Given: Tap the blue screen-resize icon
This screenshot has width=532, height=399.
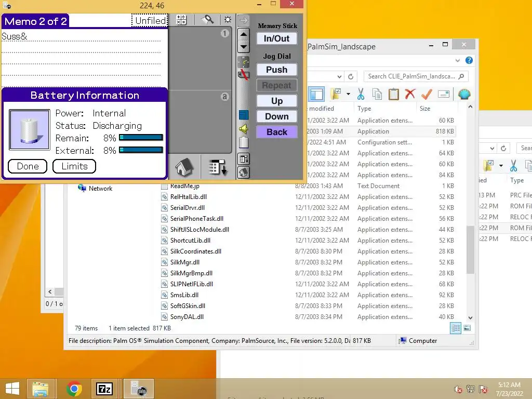Looking at the screenshot, I should pos(244,115).
